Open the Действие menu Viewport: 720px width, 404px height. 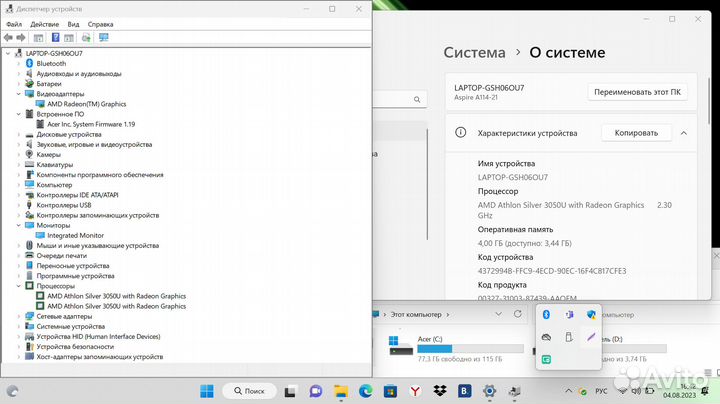click(x=45, y=24)
